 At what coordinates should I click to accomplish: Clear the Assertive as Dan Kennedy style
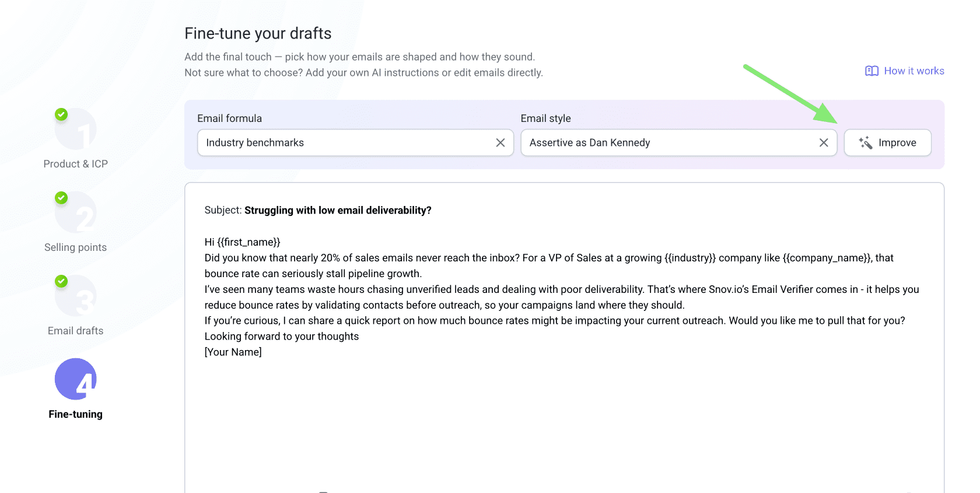coord(823,143)
